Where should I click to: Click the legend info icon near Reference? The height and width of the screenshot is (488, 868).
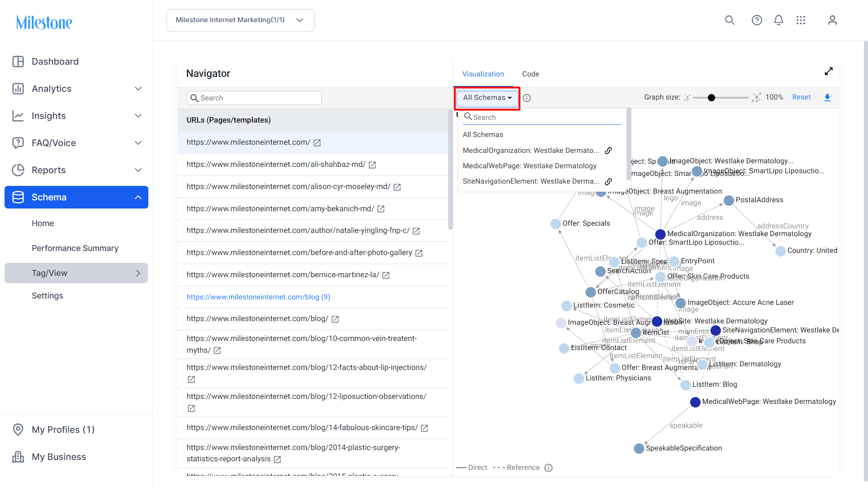tap(549, 468)
